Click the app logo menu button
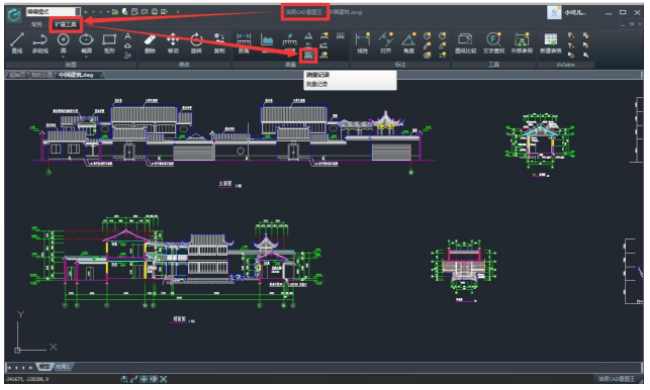This screenshot has height=390, width=650. point(14,15)
